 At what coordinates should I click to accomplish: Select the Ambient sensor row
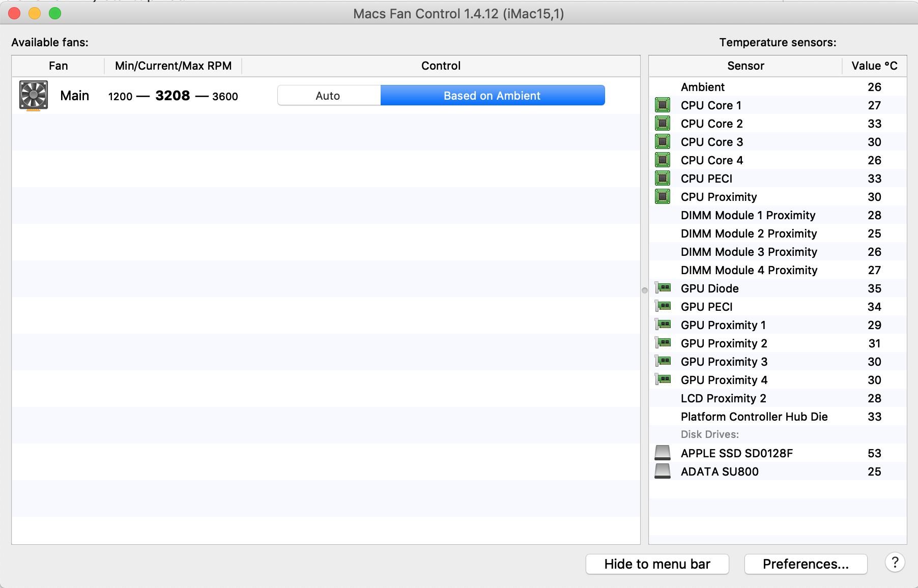778,87
